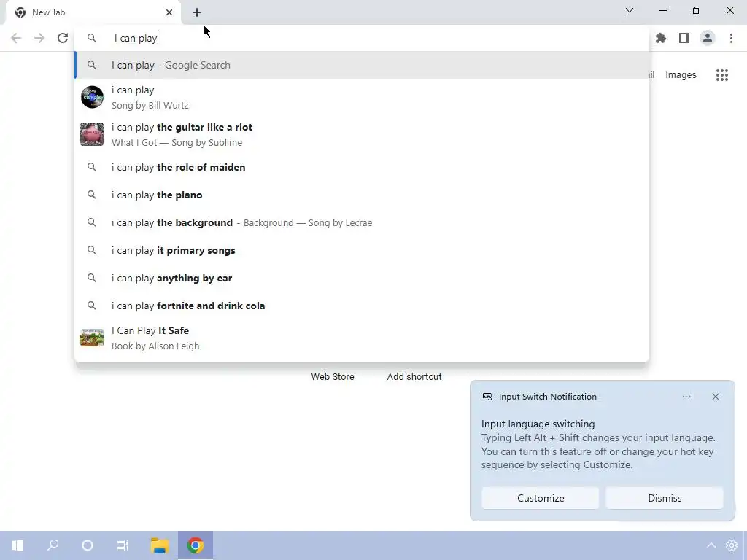Image resolution: width=747 pixels, height=560 pixels.
Task: Click the address bar text field
Action: (362, 38)
